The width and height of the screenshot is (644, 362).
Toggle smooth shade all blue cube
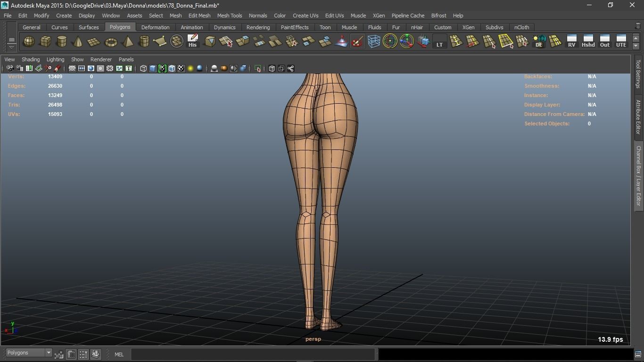click(153, 69)
